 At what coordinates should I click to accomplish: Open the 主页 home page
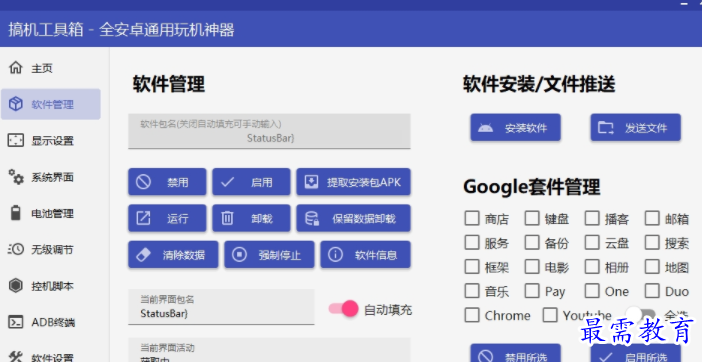tap(50, 68)
